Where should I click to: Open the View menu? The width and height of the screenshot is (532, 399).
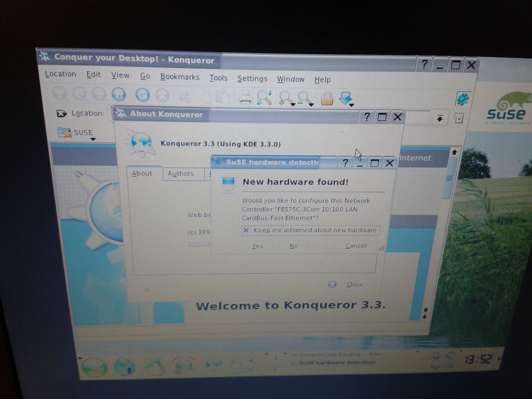tap(120, 75)
